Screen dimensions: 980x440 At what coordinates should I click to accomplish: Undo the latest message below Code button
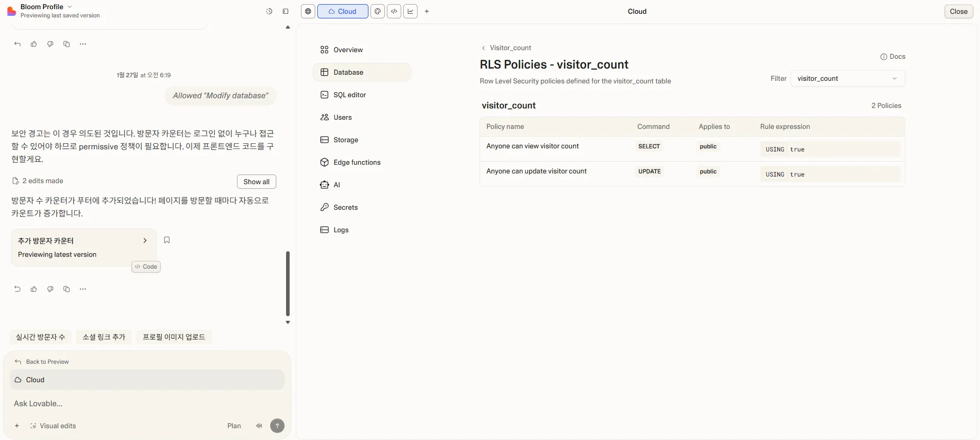tap(17, 289)
